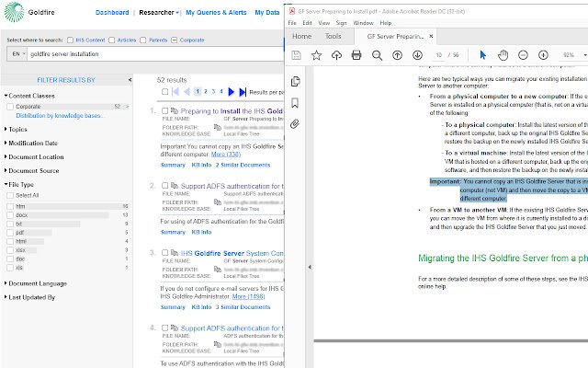Open My Queries & Alerts
This screenshot has height=368, width=588.
click(217, 12)
